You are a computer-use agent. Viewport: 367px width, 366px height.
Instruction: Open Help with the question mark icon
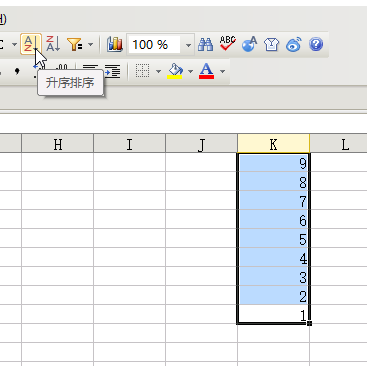tap(316, 44)
